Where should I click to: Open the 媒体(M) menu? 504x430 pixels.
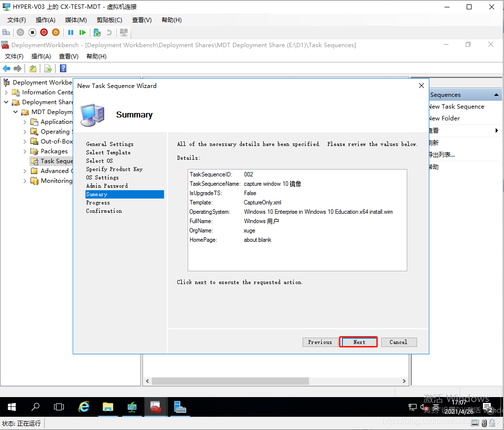[x=76, y=20]
